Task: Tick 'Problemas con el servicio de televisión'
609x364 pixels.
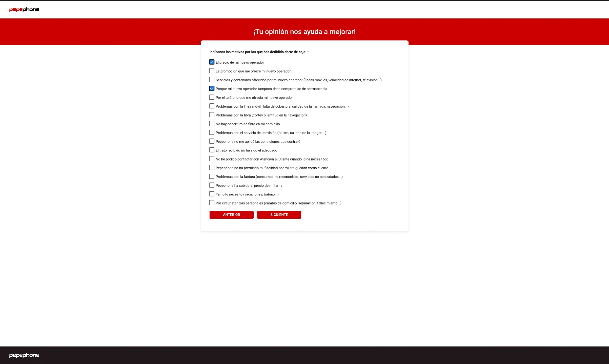Action: click(212, 132)
